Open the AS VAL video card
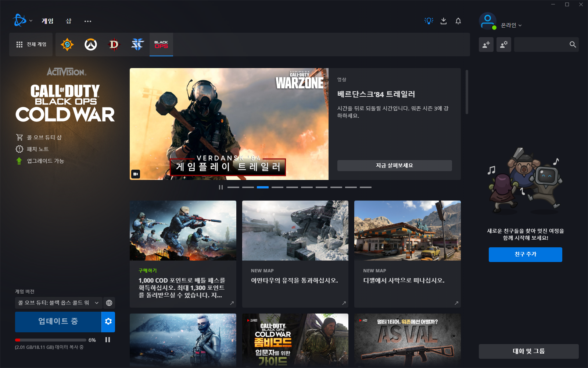This screenshot has height=368, width=588. pyautogui.click(x=408, y=340)
